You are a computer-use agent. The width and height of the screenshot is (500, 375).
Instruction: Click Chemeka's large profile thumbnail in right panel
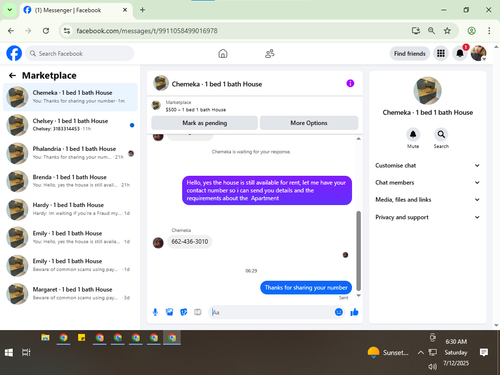point(427,91)
